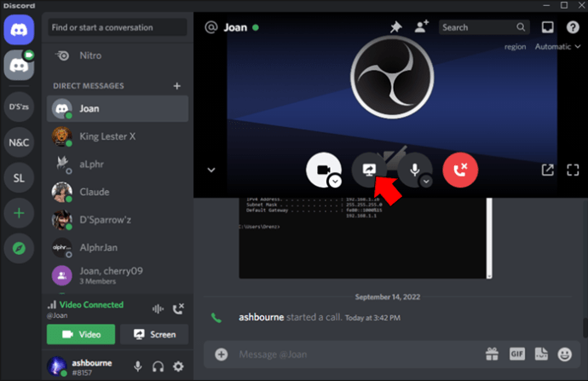Open the emoji picker

coord(564,354)
